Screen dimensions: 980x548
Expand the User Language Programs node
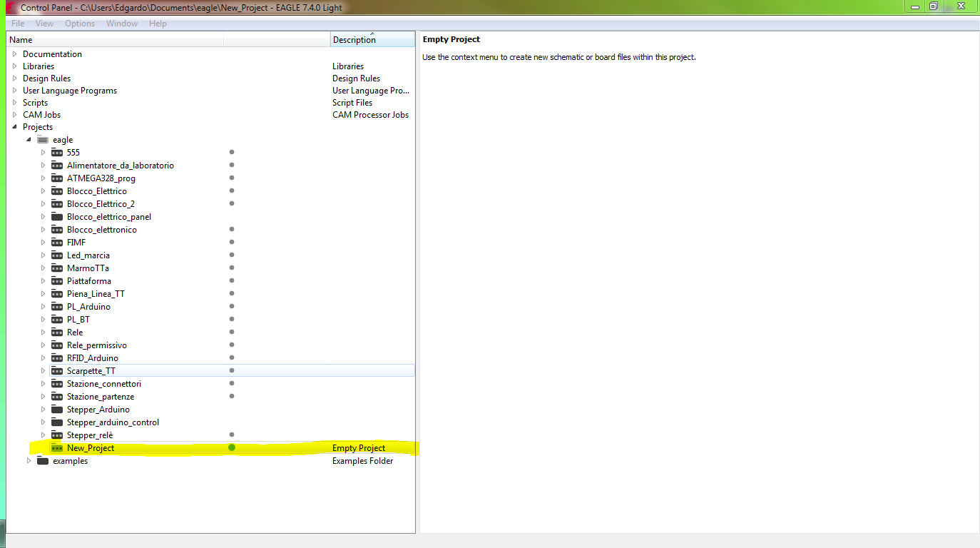(x=14, y=91)
